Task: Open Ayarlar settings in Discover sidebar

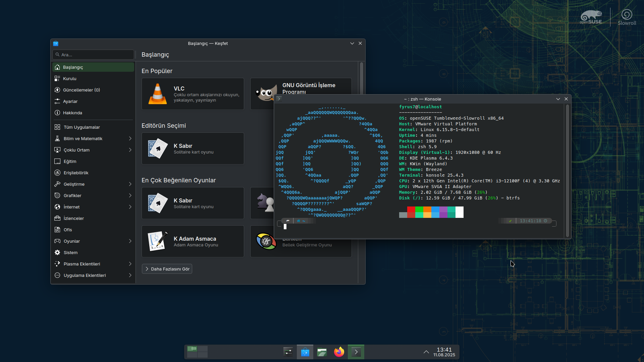Action: [93, 101]
